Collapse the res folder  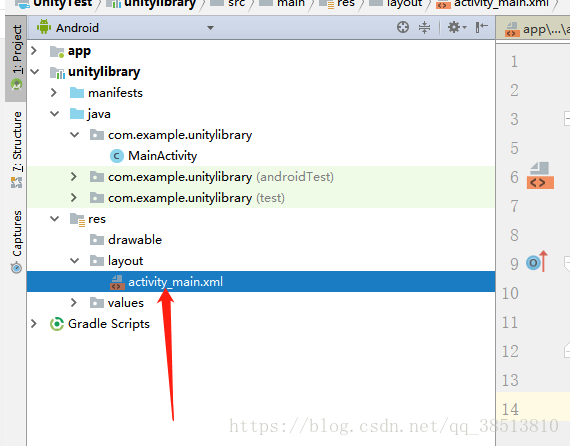[55, 219]
